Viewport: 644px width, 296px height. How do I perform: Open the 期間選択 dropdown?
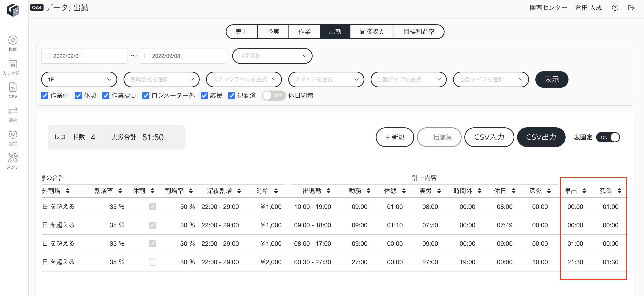click(272, 56)
